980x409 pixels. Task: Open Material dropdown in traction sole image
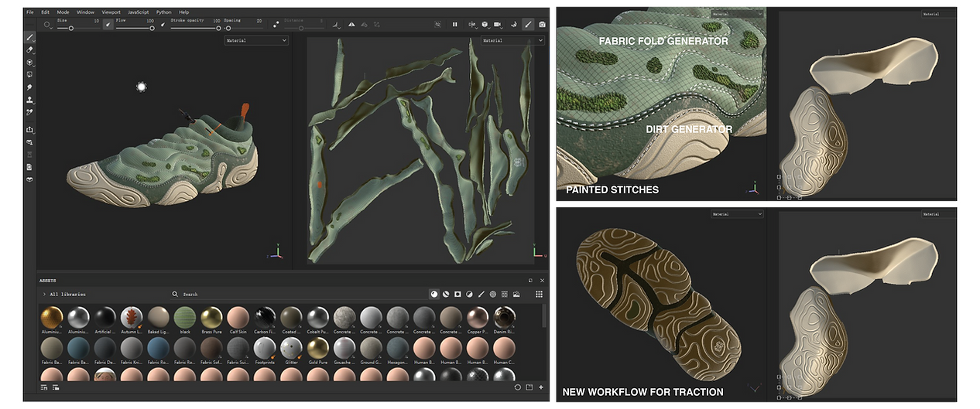(x=737, y=214)
